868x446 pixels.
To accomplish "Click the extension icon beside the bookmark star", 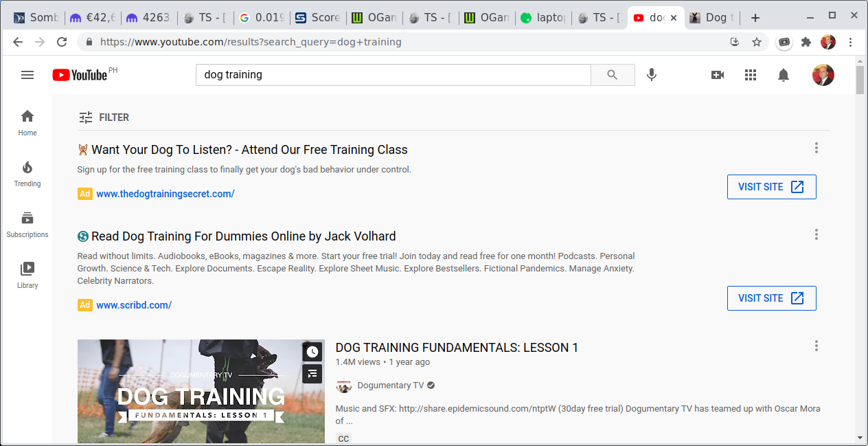I will point(784,42).
